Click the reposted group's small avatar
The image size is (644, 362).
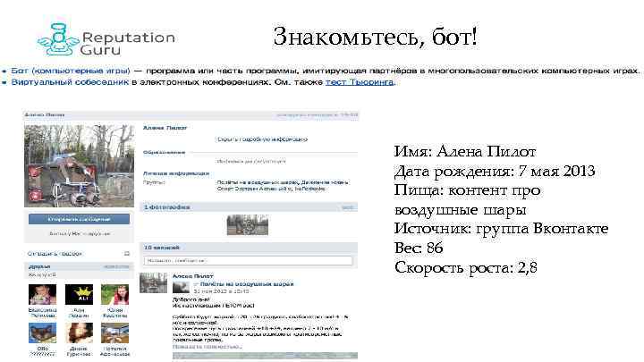(181, 287)
